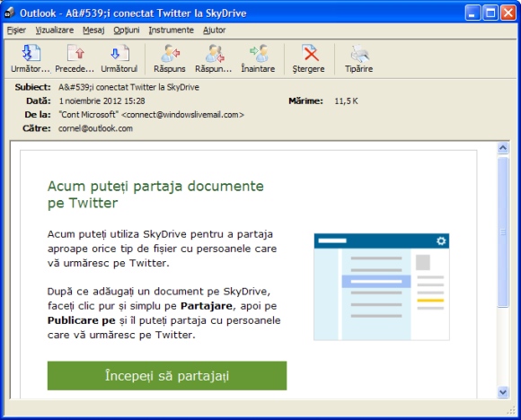Click heading 'Acum puteți partaja documente'
This screenshot has height=420, width=521.
pyautogui.click(x=155, y=187)
